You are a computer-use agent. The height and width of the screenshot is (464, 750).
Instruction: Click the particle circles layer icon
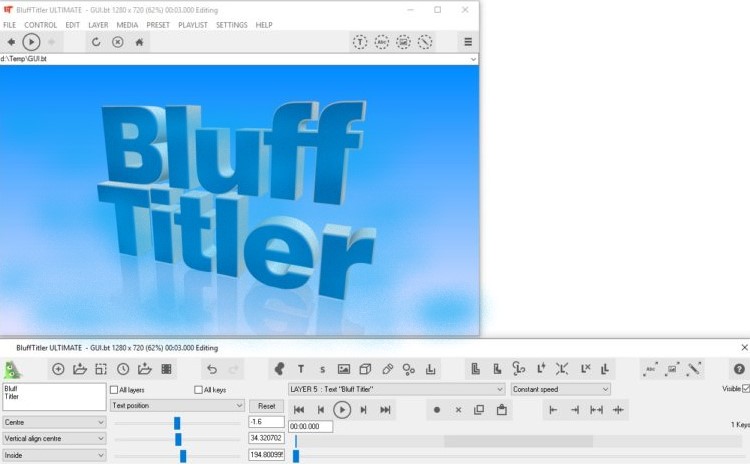click(408, 369)
